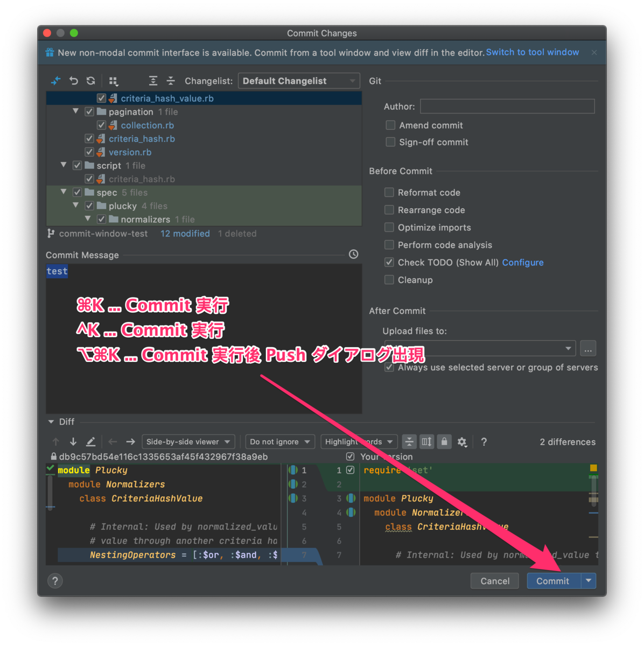
Task: Click the Collapse All tree icon
Action: point(171,81)
